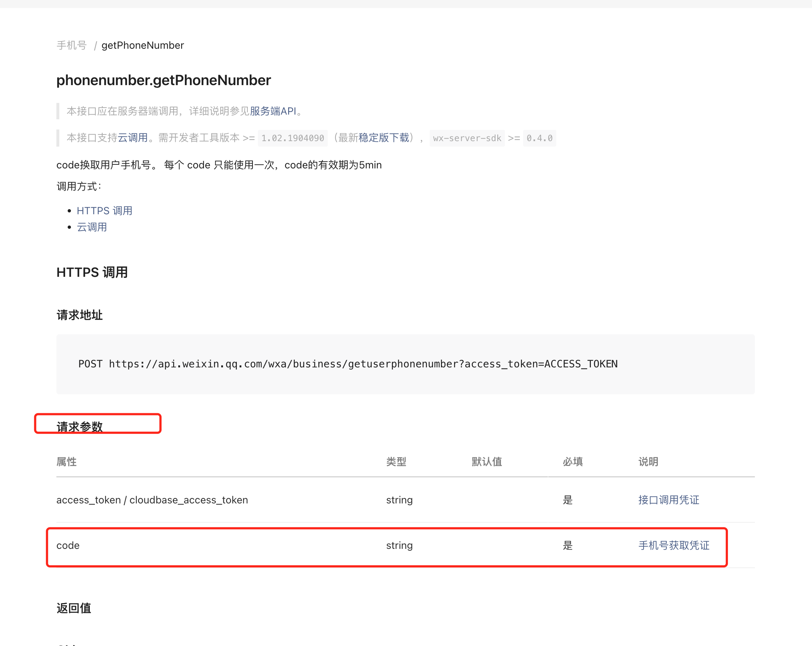Open the 接口调用凭证 link
This screenshot has width=812, height=646.
669,500
